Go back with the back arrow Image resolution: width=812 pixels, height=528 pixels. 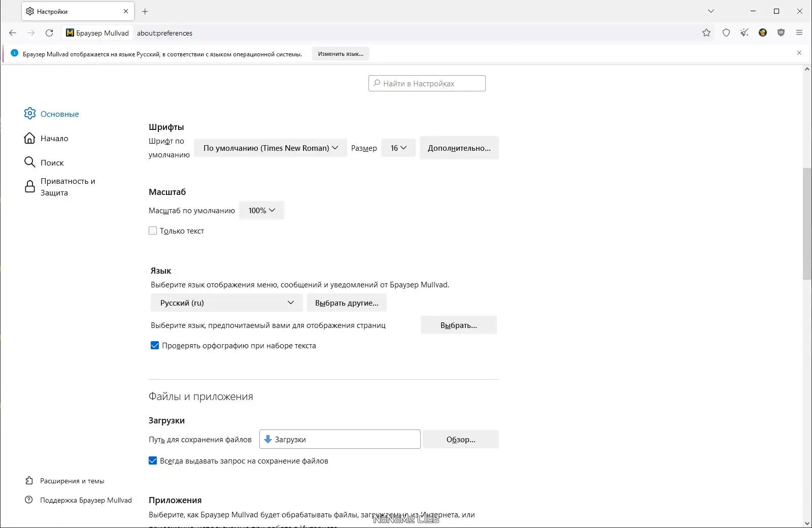tap(13, 33)
